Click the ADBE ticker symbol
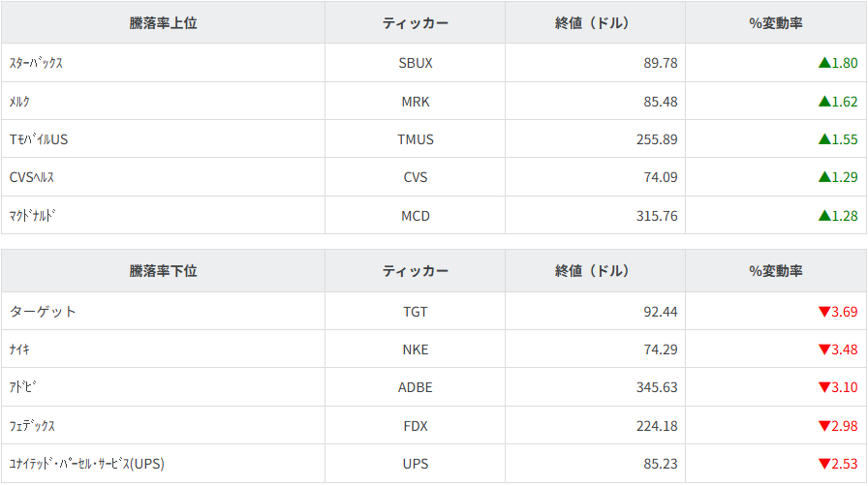This screenshot has height=486, width=868. click(x=416, y=387)
